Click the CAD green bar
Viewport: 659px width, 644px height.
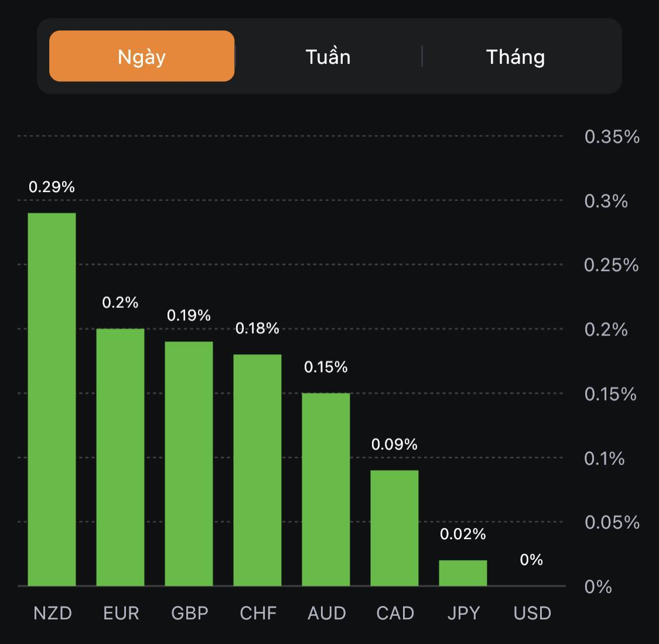[x=394, y=527]
